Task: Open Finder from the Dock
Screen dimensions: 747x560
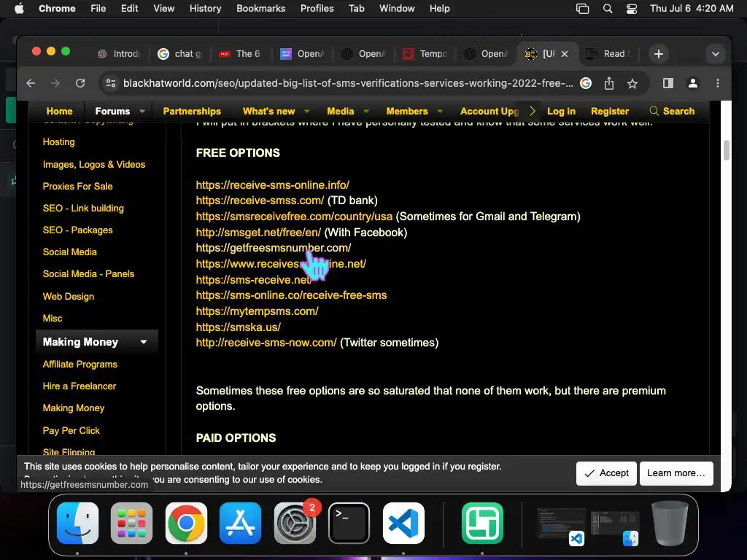Action: click(77, 523)
